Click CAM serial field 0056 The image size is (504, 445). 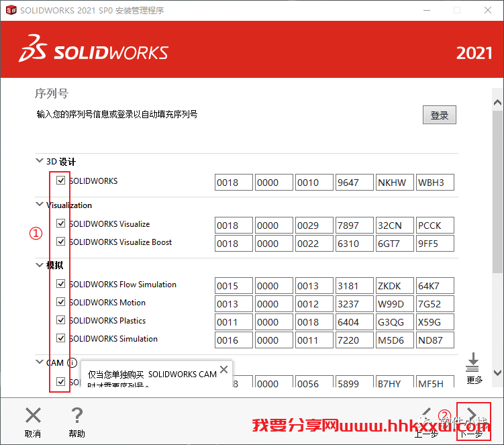point(314,382)
